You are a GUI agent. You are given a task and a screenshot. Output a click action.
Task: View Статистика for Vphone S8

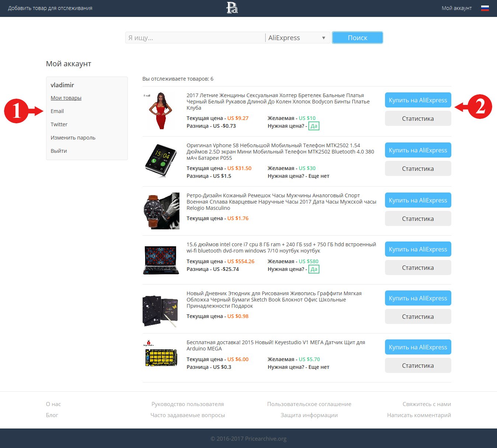[418, 169]
